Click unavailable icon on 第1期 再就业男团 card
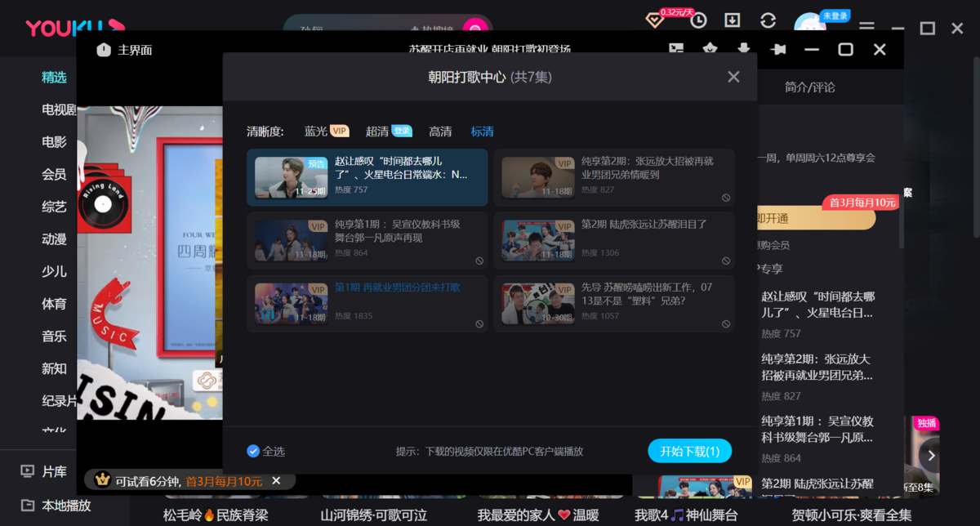The image size is (980, 526). coord(479,324)
